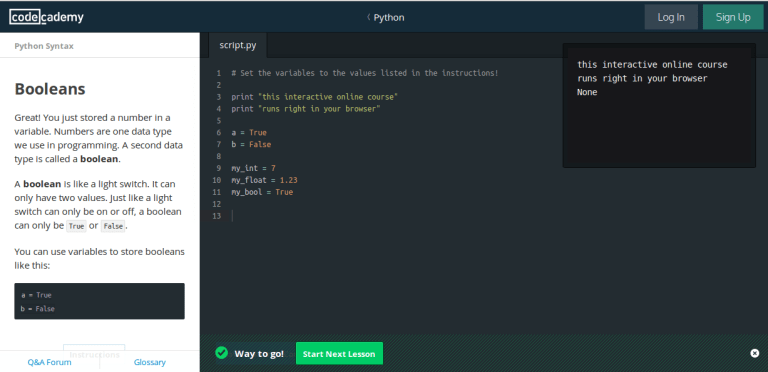Dismiss the Way to go banner
This screenshot has width=768, height=372.
754,353
